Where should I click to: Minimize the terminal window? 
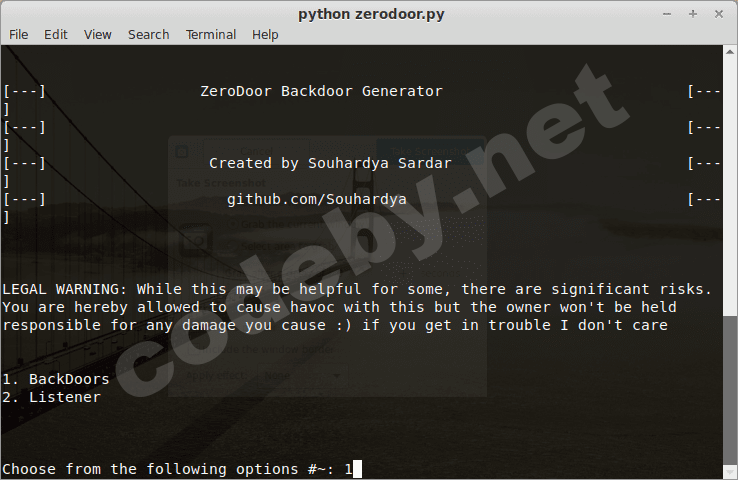666,14
